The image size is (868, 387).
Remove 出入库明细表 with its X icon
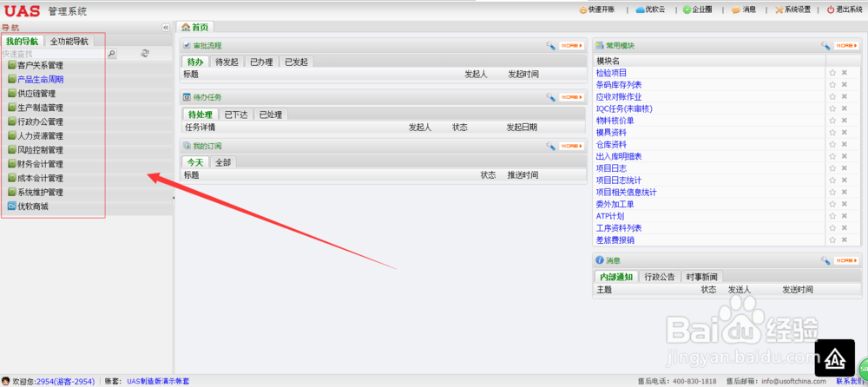pos(845,156)
